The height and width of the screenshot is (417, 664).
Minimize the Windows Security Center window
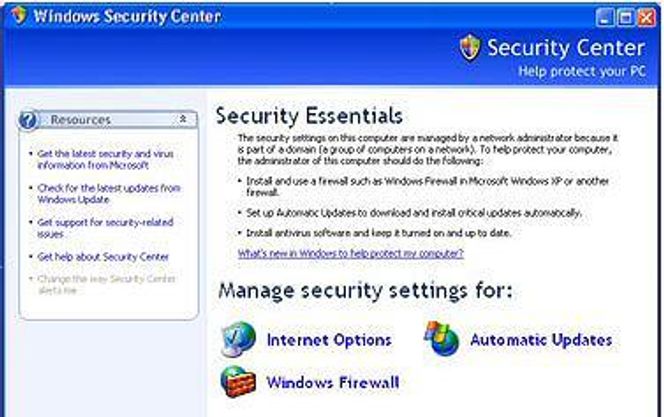tap(604, 18)
